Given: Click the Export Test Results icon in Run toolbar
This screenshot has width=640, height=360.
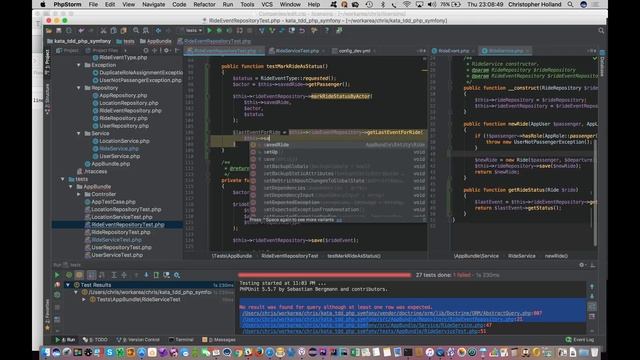Looking at the screenshot, I should click(156, 275).
